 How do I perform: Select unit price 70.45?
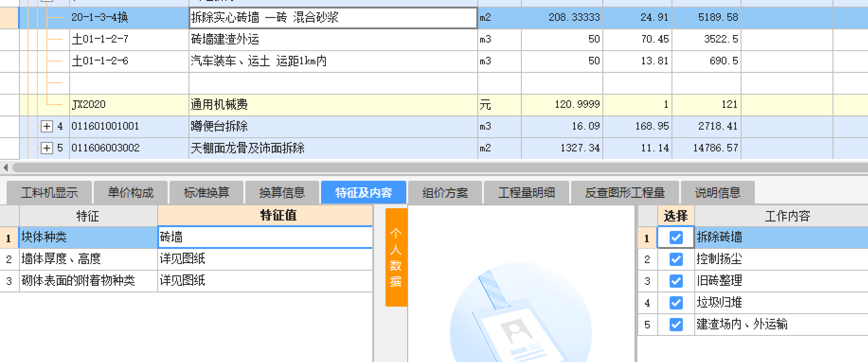pos(637,39)
